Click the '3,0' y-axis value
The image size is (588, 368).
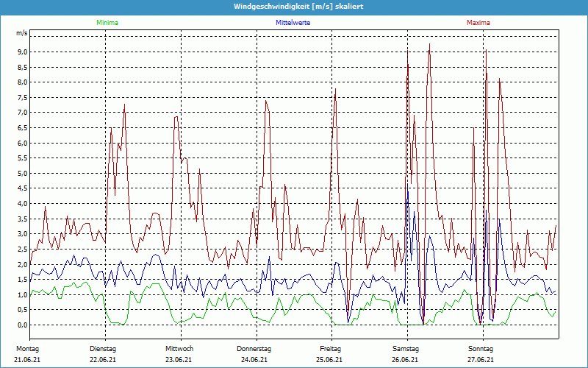point(23,234)
